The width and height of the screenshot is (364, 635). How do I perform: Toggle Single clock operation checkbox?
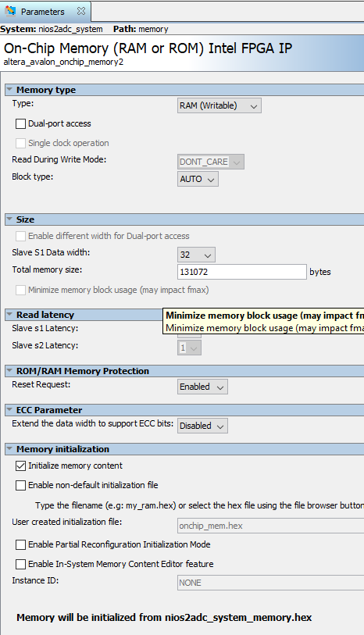point(20,144)
